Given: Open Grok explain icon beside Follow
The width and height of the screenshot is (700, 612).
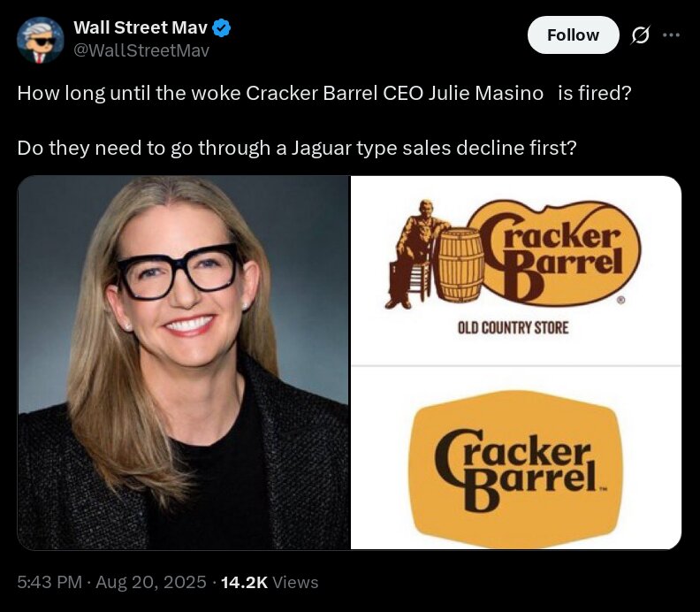Looking at the screenshot, I should (x=640, y=34).
